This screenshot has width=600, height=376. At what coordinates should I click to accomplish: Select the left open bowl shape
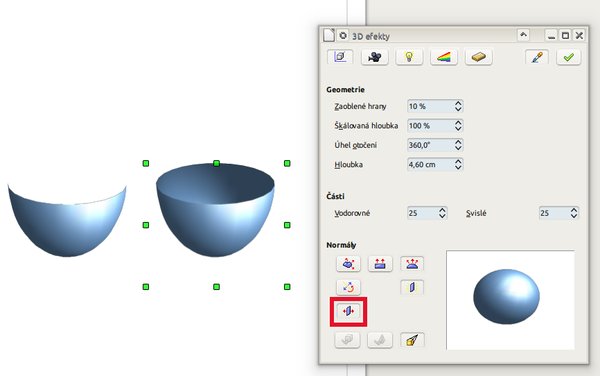pyautogui.click(x=67, y=220)
